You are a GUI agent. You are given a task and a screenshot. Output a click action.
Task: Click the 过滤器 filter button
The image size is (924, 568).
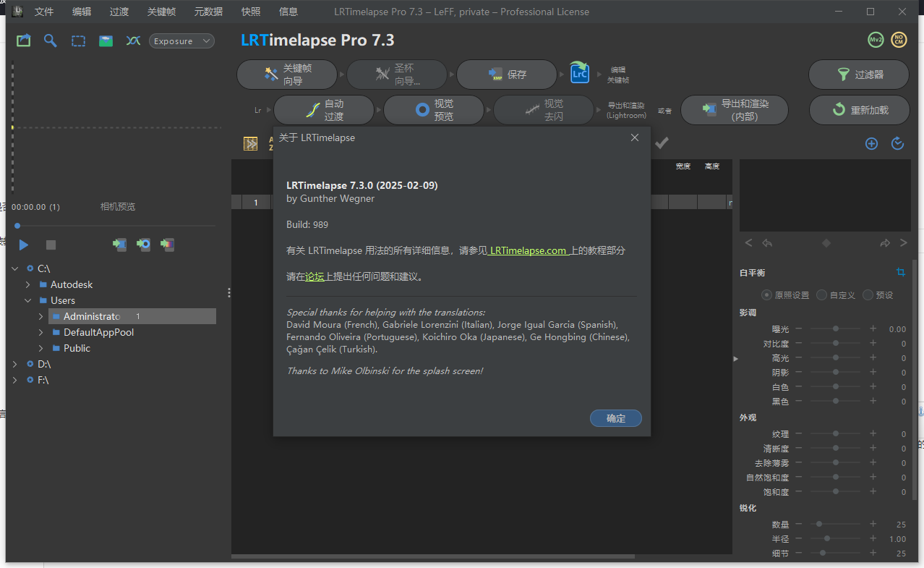(x=859, y=75)
